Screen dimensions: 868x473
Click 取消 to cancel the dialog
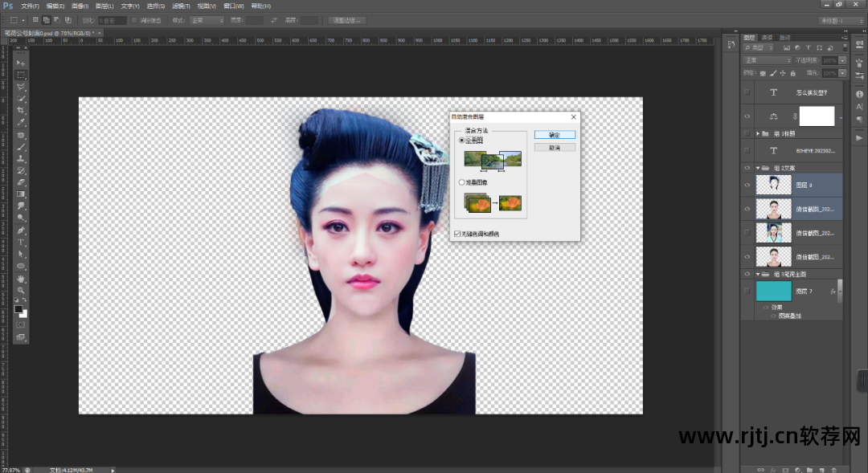click(555, 148)
